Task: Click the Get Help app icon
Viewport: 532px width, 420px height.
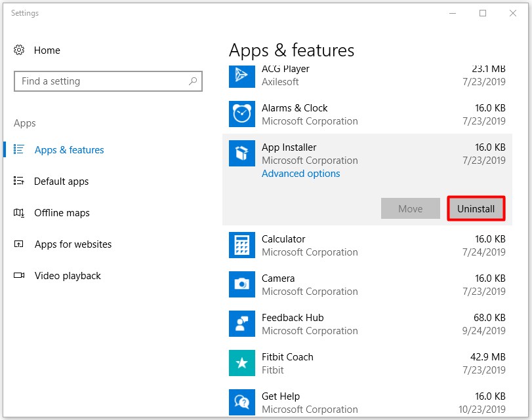Action: tap(242, 402)
